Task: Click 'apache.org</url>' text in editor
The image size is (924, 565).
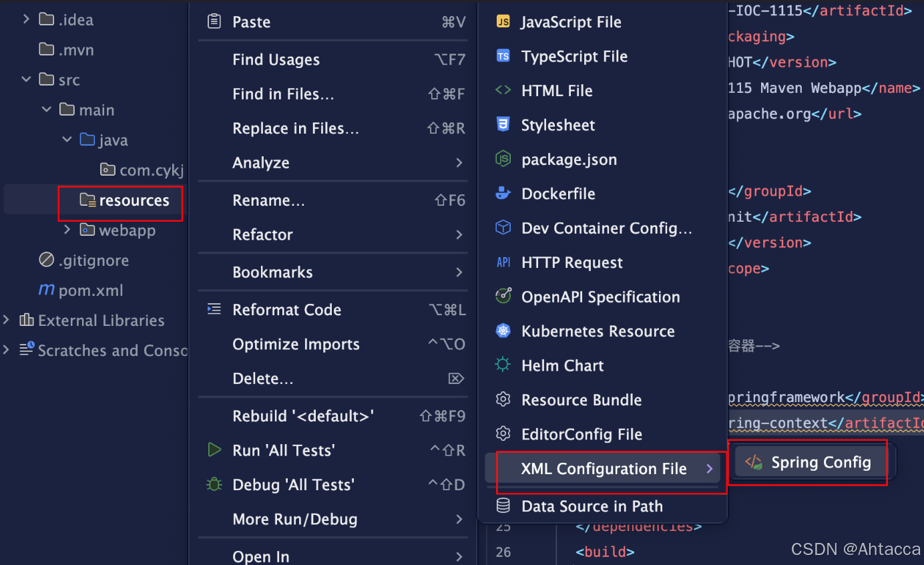Action: point(794,114)
